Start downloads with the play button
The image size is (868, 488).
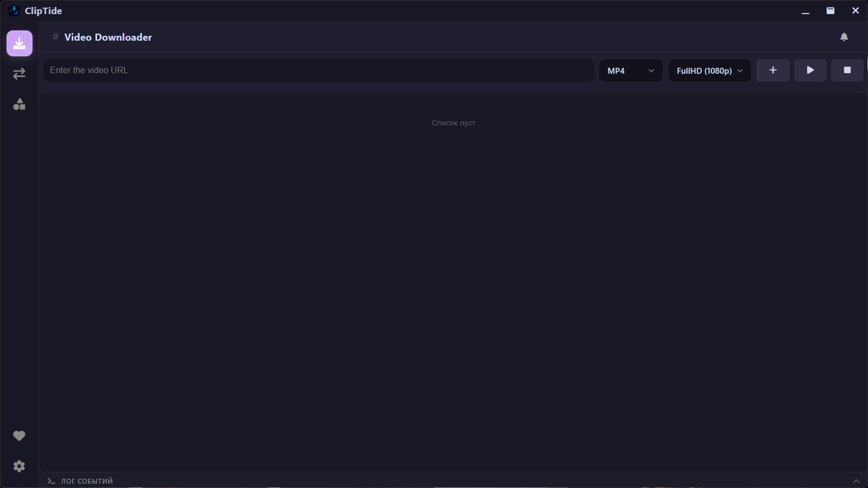click(x=810, y=70)
